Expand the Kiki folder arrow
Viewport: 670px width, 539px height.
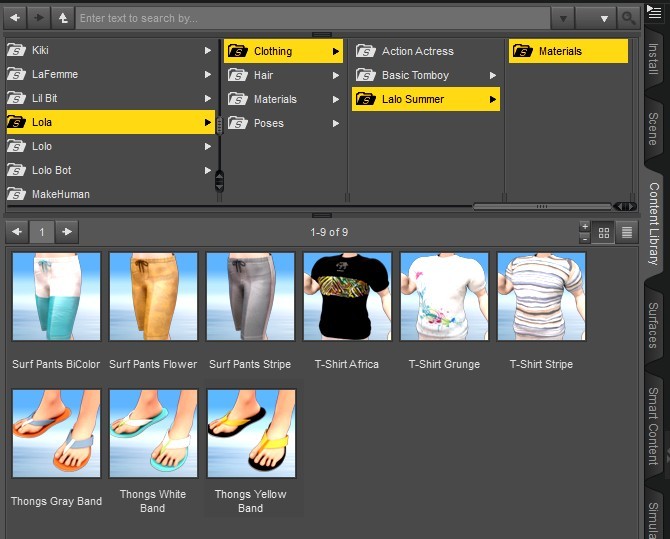208,50
